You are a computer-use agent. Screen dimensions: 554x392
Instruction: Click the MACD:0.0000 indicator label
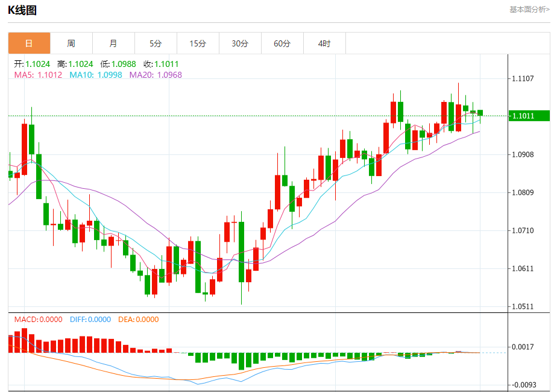(x=38, y=320)
